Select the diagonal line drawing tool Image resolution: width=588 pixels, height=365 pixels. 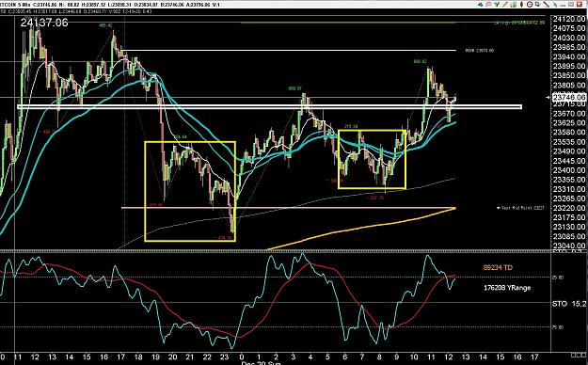(x=546, y=5)
